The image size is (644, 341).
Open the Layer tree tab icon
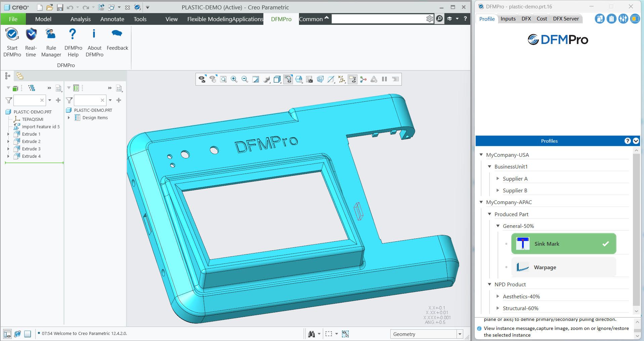click(20, 76)
